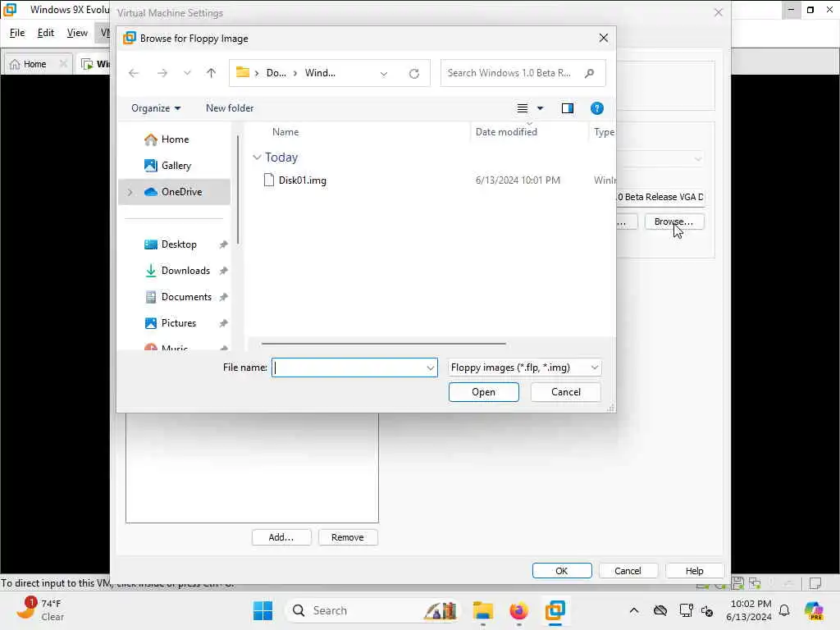Click the pin icon next to Downloads

click(223, 271)
